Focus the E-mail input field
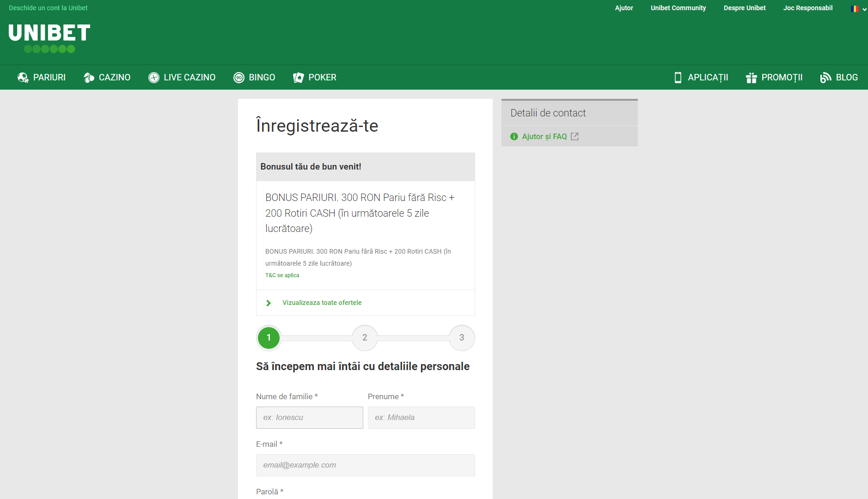This screenshot has height=499, width=868. pyautogui.click(x=366, y=465)
